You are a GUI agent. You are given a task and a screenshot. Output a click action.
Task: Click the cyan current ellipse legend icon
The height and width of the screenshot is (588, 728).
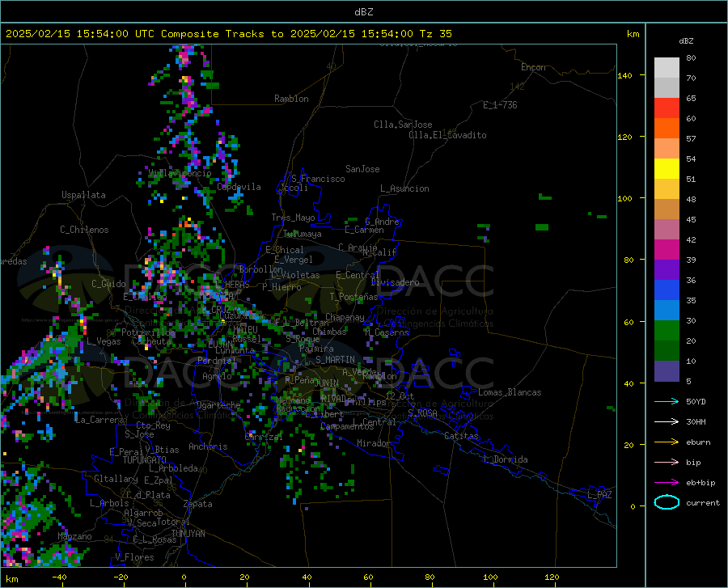[x=667, y=502]
